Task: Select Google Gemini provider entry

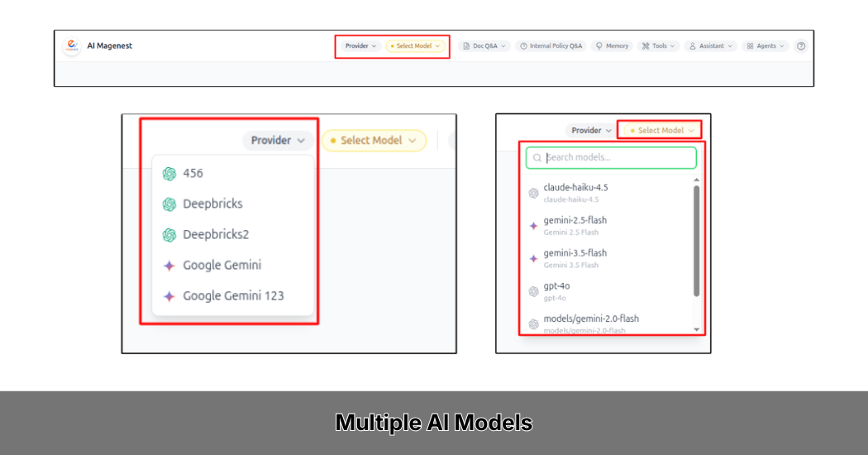Action: click(233, 266)
